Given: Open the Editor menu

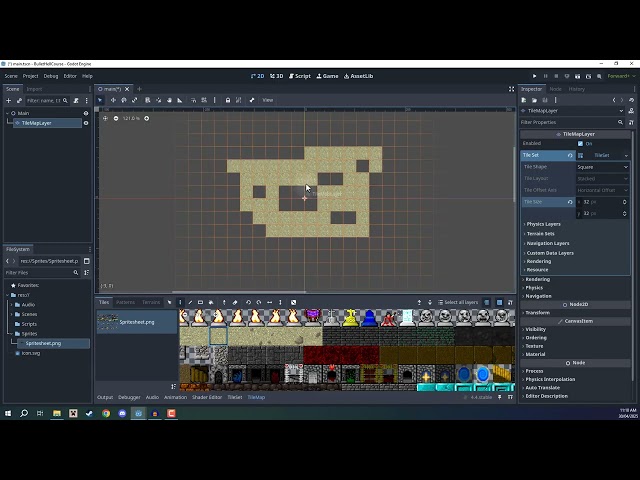Looking at the screenshot, I should pos(70,76).
